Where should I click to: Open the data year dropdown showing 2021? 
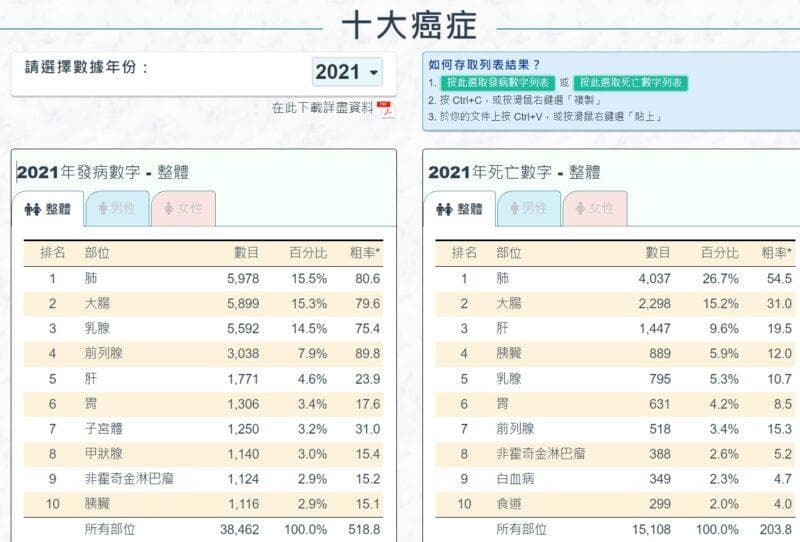[347, 72]
